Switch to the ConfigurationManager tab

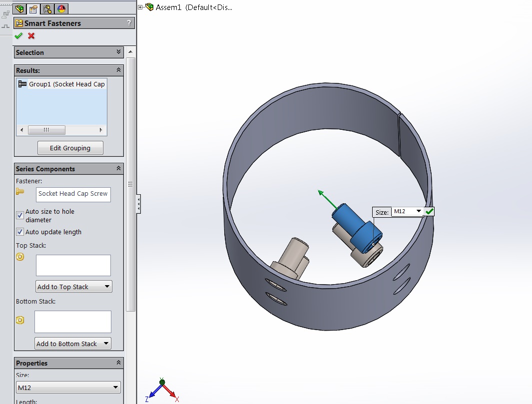48,8
